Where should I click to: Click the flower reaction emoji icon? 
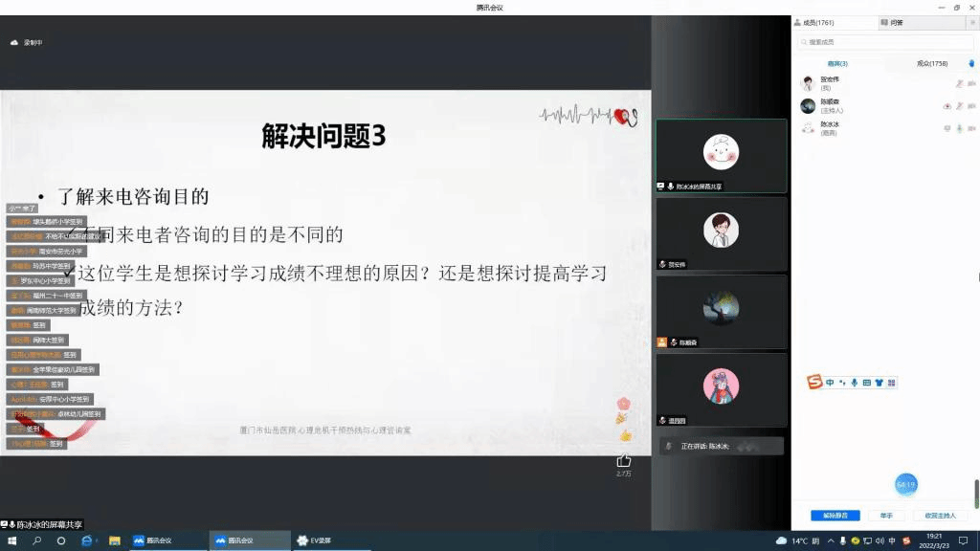click(x=624, y=403)
